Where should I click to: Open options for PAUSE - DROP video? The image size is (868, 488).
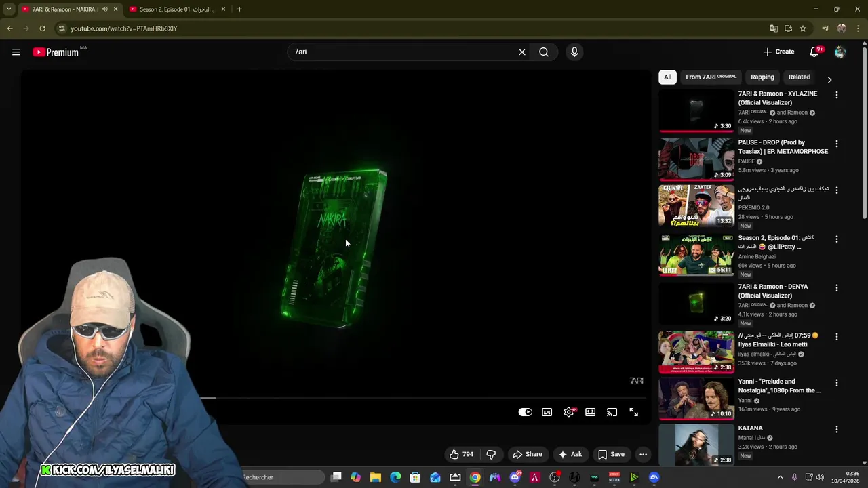tap(837, 144)
